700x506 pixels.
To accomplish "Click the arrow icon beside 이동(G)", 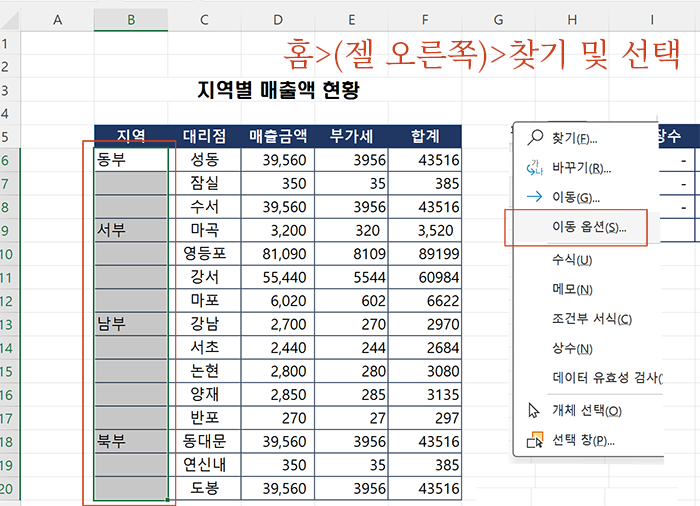I will pos(535,197).
